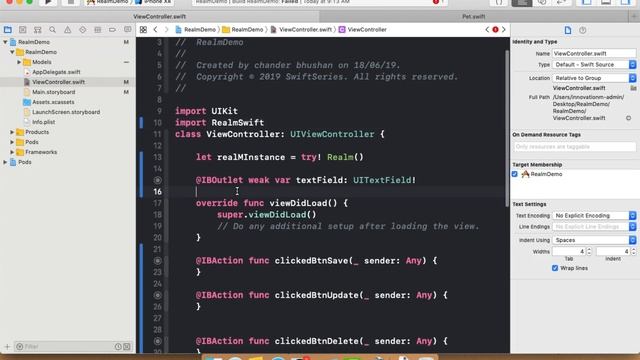640x360 pixels.
Task: Open the Source Control navigator
Action: (x=22, y=30)
